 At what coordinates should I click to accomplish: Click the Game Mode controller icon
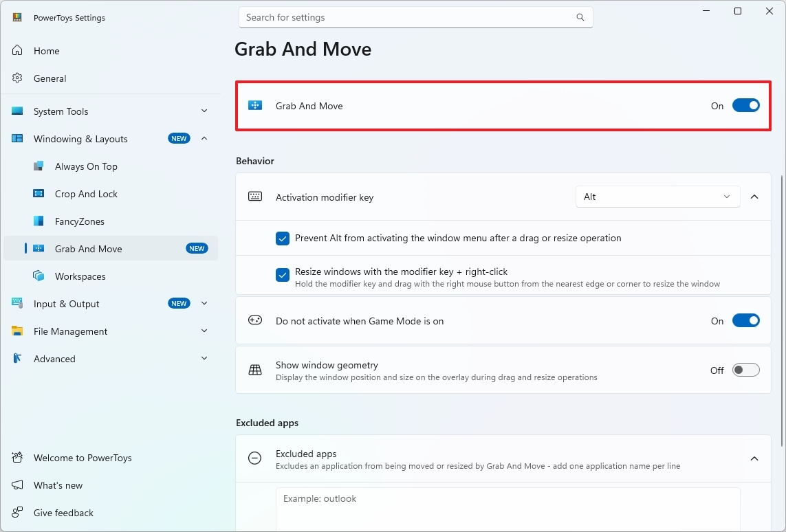[255, 320]
